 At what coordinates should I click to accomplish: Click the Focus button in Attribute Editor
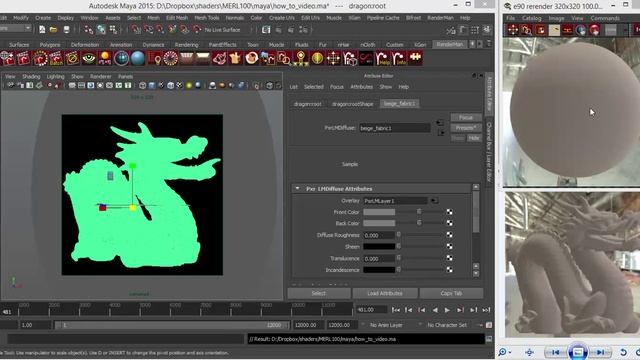466,118
